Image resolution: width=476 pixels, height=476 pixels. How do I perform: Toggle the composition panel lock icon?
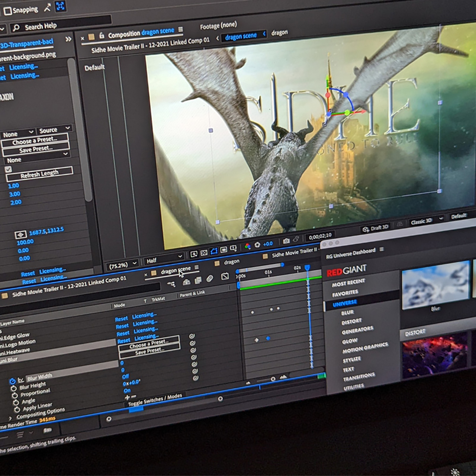pyautogui.click(x=102, y=36)
